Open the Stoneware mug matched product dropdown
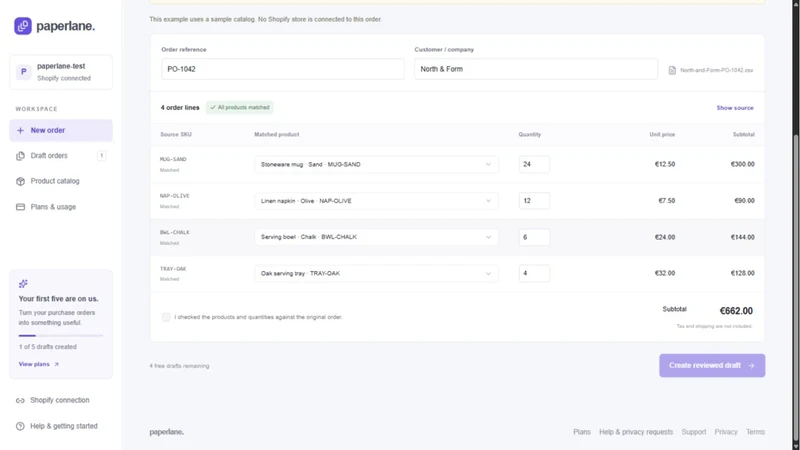 pos(376,164)
